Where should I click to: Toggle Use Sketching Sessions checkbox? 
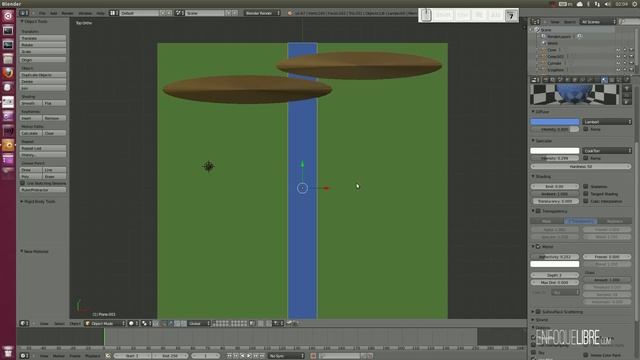pyautogui.click(x=23, y=183)
